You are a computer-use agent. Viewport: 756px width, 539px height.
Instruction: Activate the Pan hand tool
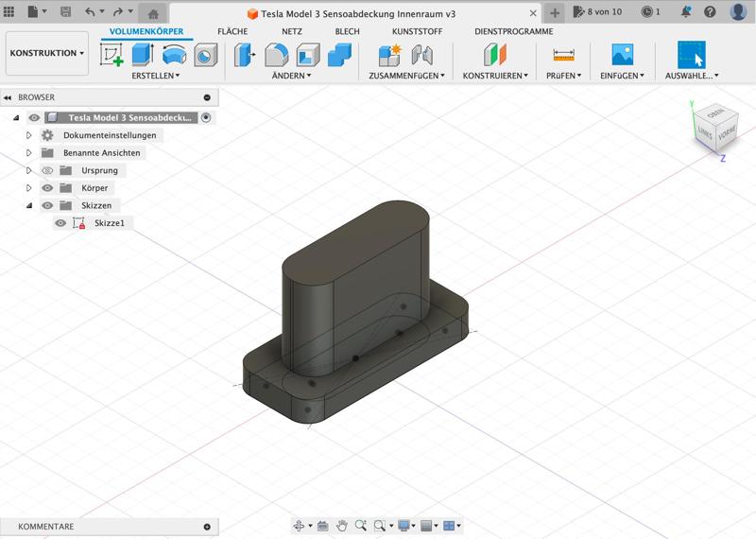(342, 526)
